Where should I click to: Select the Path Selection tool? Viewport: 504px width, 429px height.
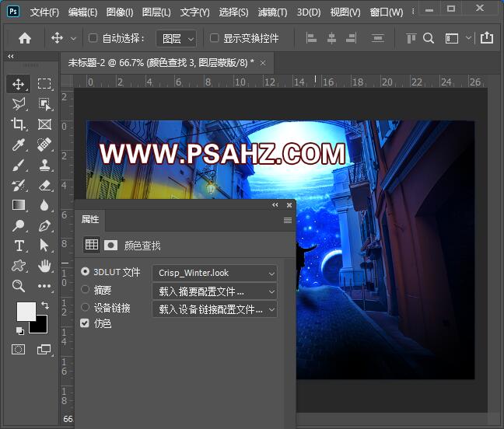point(44,246)
